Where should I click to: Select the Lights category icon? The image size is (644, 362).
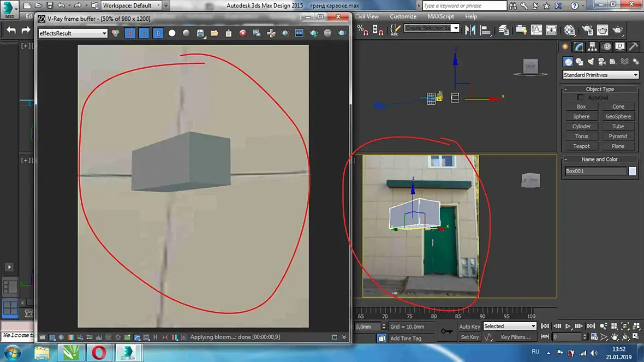tap(591, 62)
